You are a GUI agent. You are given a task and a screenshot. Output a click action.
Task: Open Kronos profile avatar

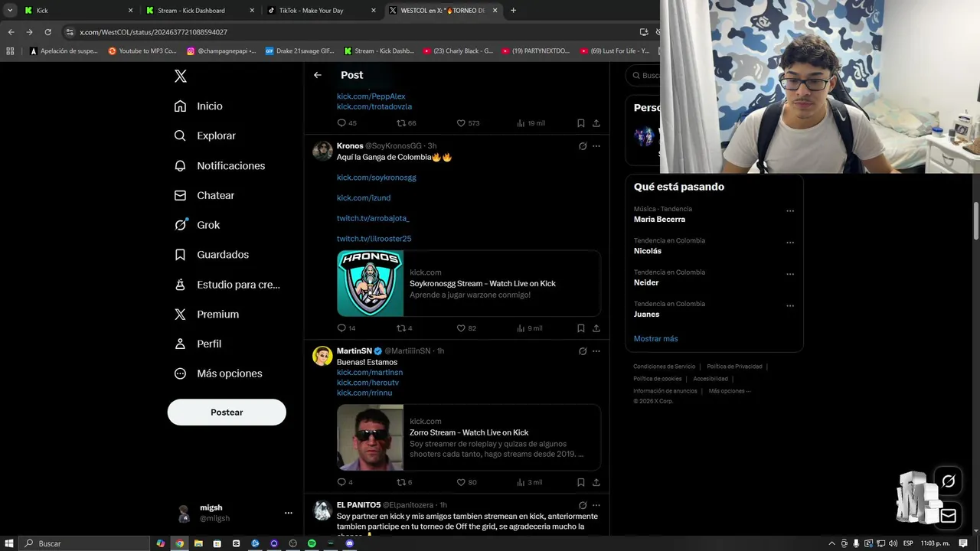[322, 150]
